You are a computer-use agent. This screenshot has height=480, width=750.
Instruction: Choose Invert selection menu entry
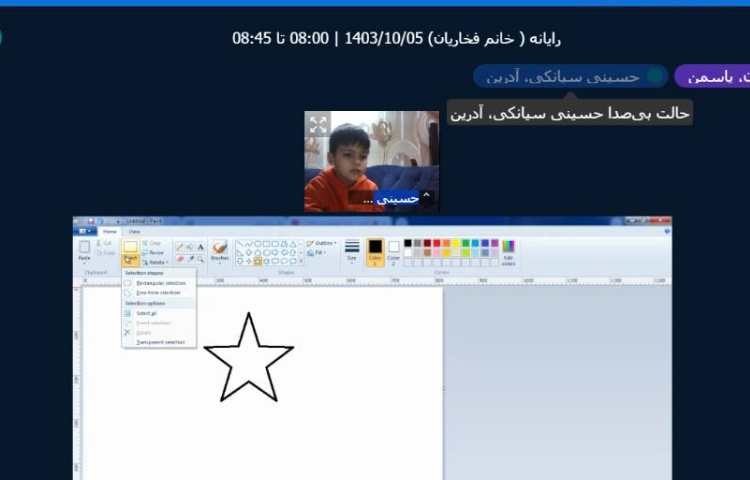[159, 323]
